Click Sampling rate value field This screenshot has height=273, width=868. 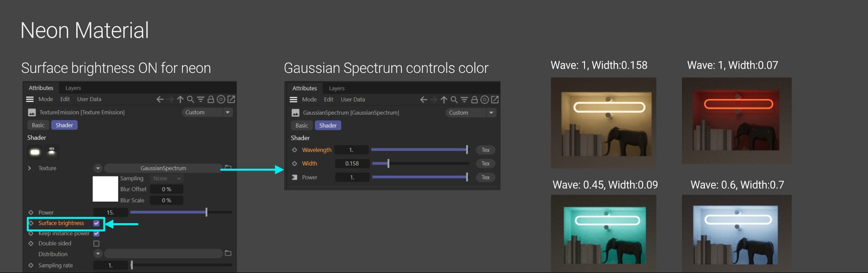(111, 265)
